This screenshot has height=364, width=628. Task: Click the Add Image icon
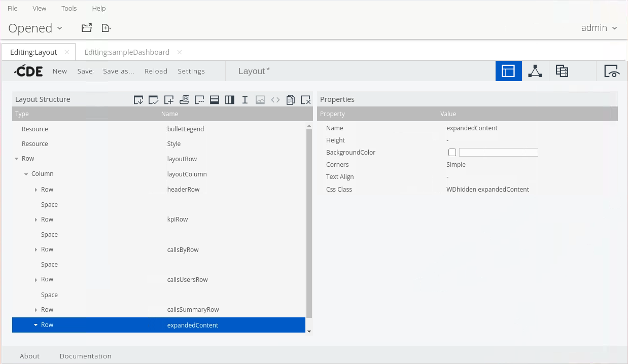[x=260, y=100]
